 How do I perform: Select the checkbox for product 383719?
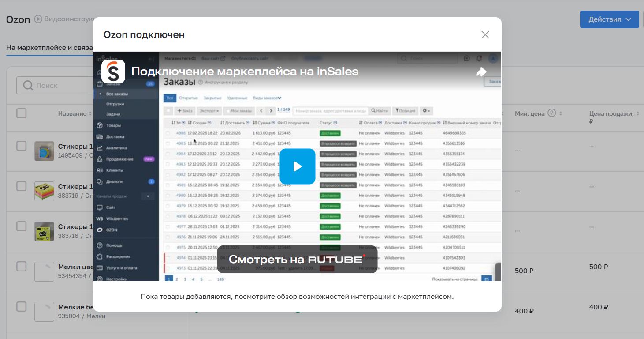point(21,186)
